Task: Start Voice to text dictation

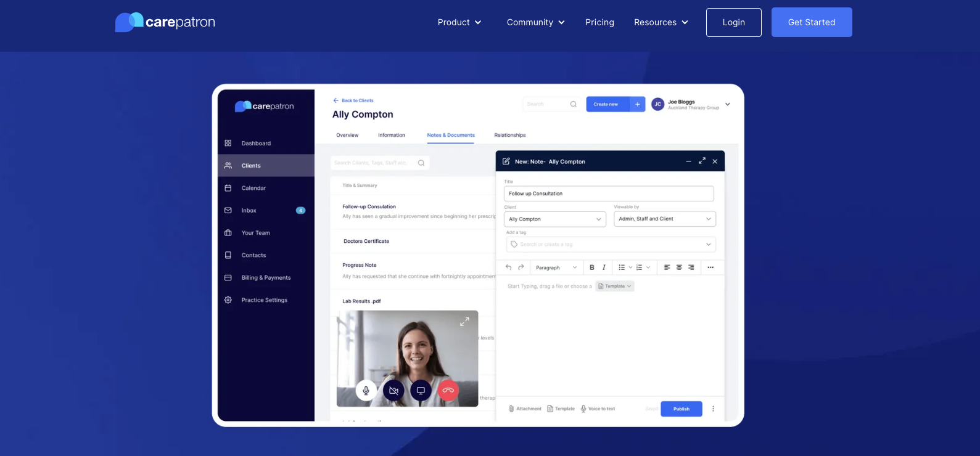Action: tap(598, 409)
